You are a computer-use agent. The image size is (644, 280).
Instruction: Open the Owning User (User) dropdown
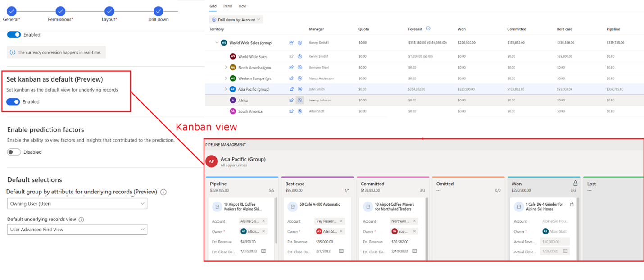[x=77, y=203]
